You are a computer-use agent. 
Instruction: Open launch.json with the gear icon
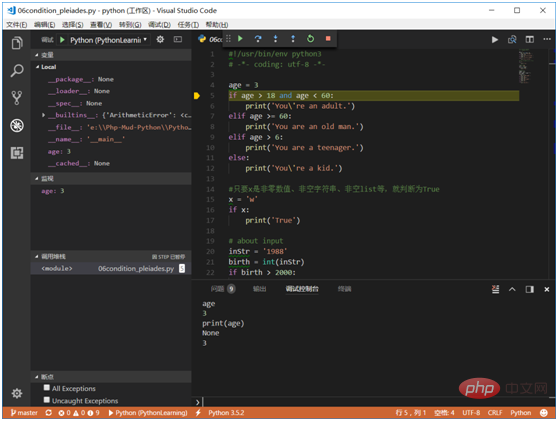160,40
